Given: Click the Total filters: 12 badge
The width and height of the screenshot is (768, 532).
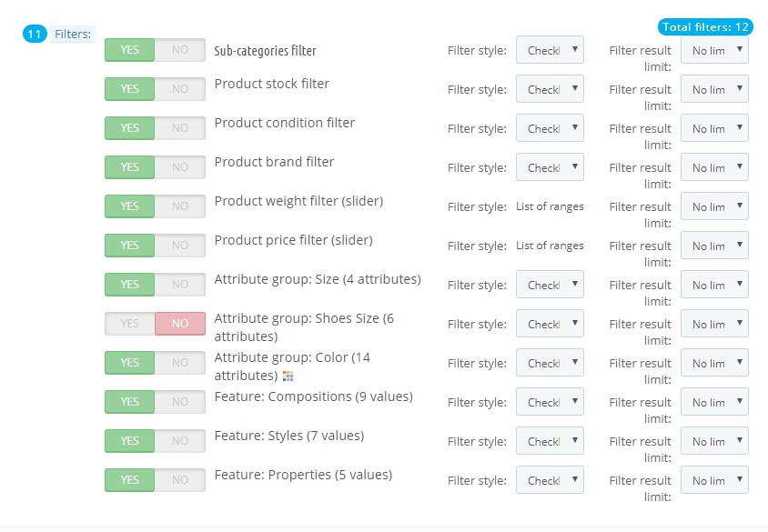Looking at the screenshot, I should click(x=705, y=27).
